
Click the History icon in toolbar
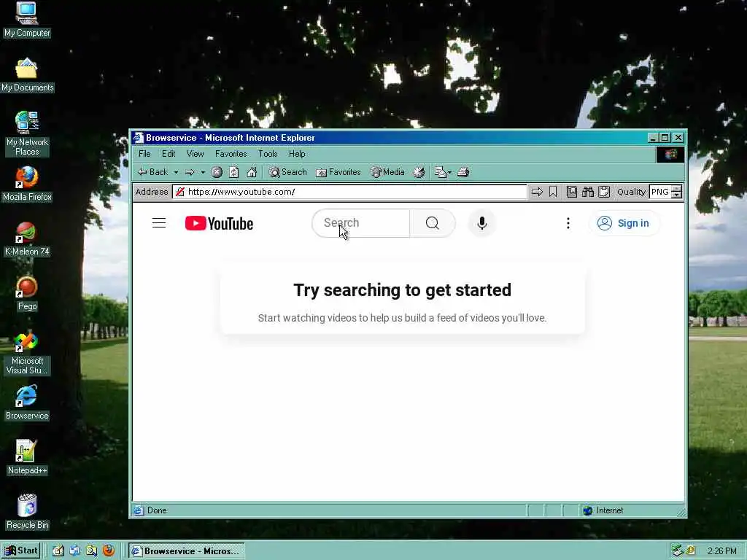pyautogui.click(x=419, y=172)
